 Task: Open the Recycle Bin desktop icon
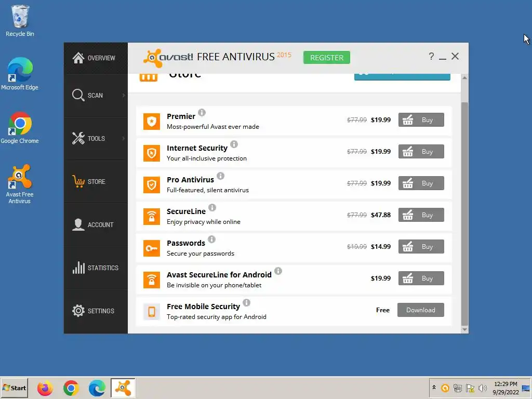click(20, 21)
